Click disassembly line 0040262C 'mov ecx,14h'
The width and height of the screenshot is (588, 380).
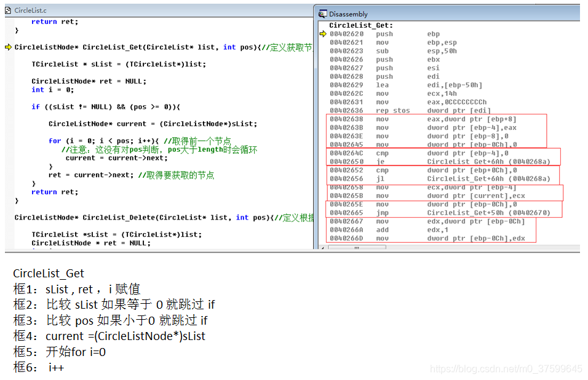pos(393,93)
